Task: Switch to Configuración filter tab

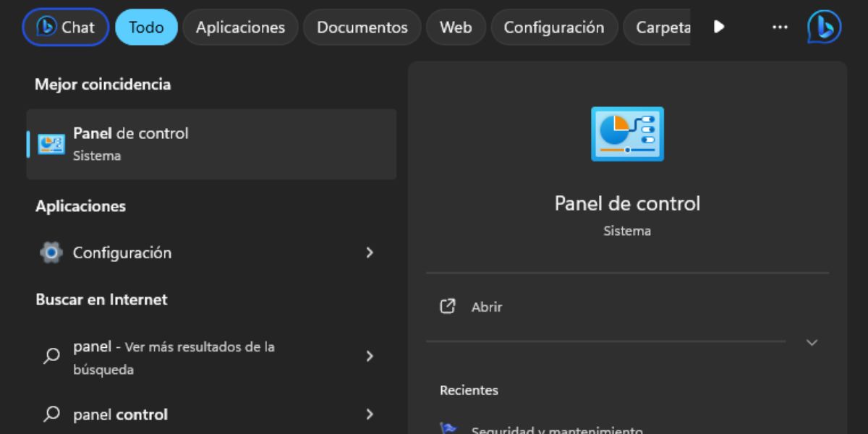Action: point(554,27)
